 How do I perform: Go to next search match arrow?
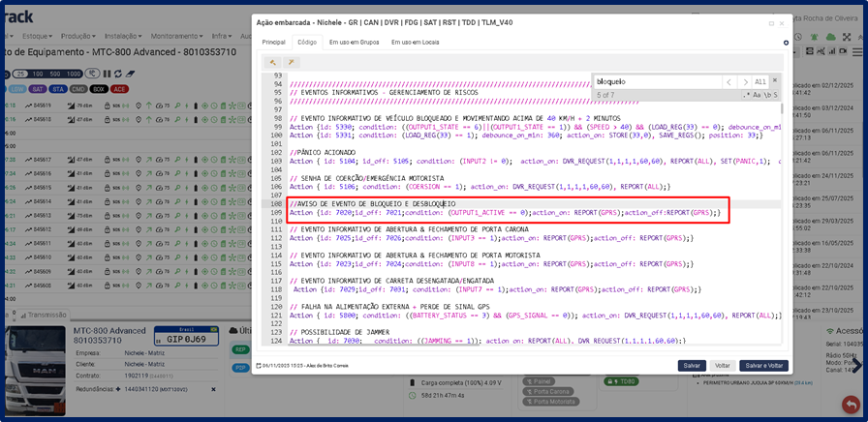[745, 82]
